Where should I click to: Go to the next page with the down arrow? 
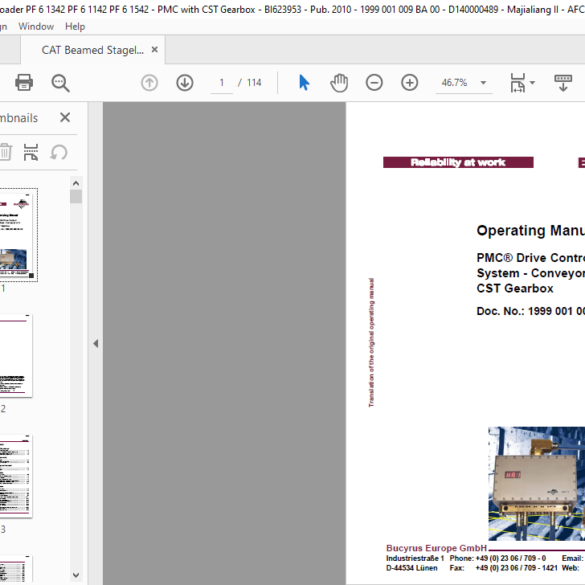(x=185, y=82)
